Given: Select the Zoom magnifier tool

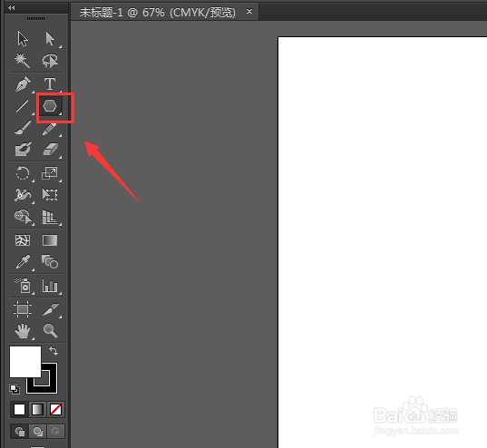Looking at the screenshot, I should (50, 330).
